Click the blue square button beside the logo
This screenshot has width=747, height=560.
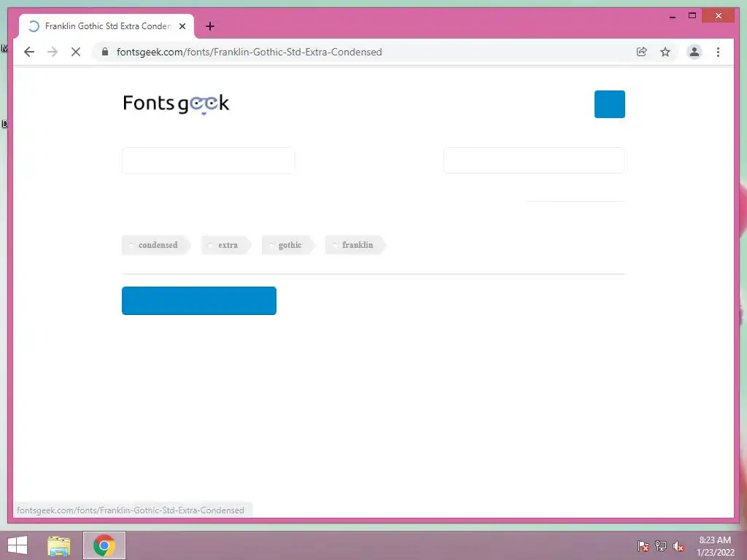(x=609, y=104)
